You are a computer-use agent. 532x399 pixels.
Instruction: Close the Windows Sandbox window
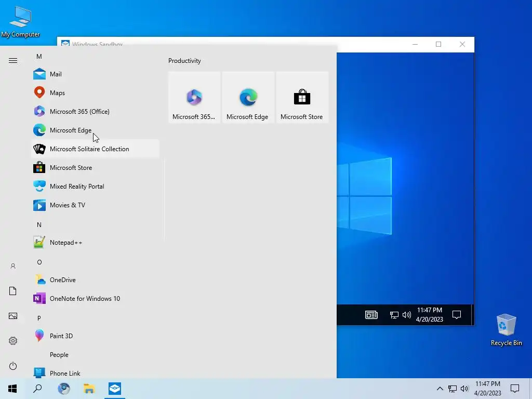pyautogui.click(x=462, y=44)
